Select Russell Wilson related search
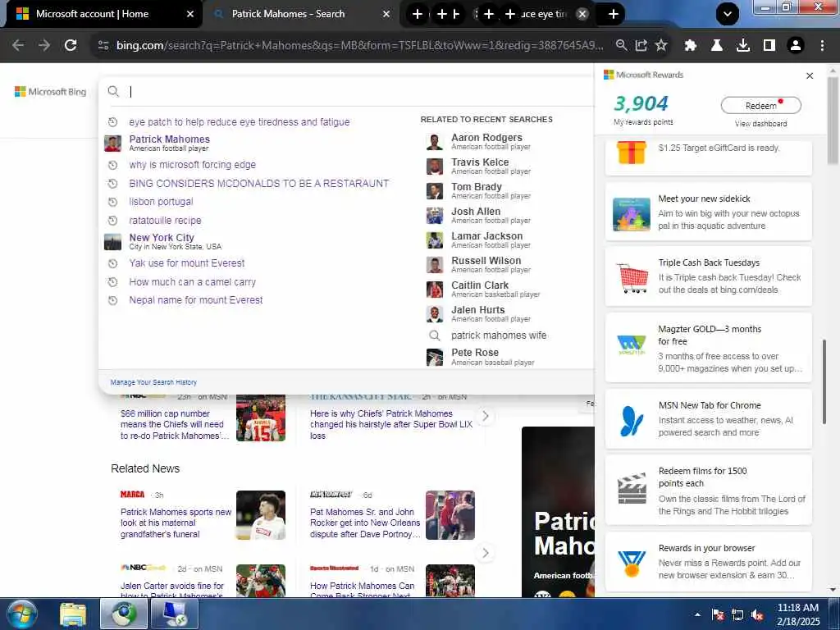The image size is (840, 630). point(486,265)
